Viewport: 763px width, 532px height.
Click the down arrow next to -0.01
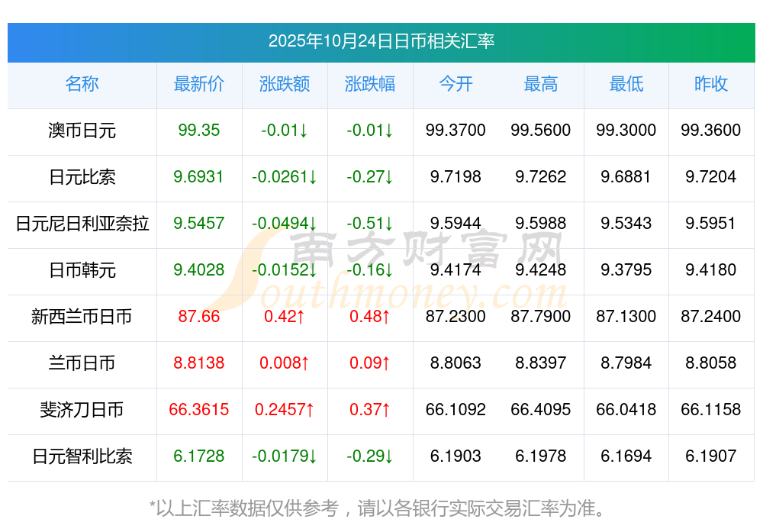click(302, 131)
